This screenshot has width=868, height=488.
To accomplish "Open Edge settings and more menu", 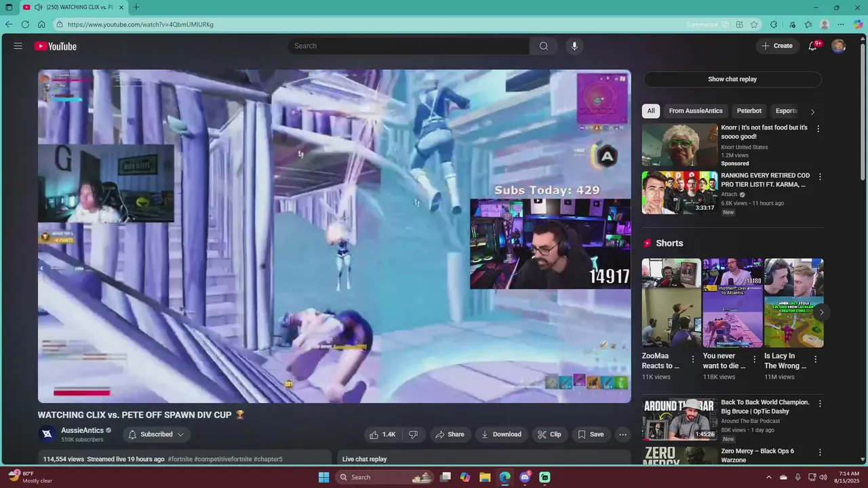I will [x=841, y=24].
